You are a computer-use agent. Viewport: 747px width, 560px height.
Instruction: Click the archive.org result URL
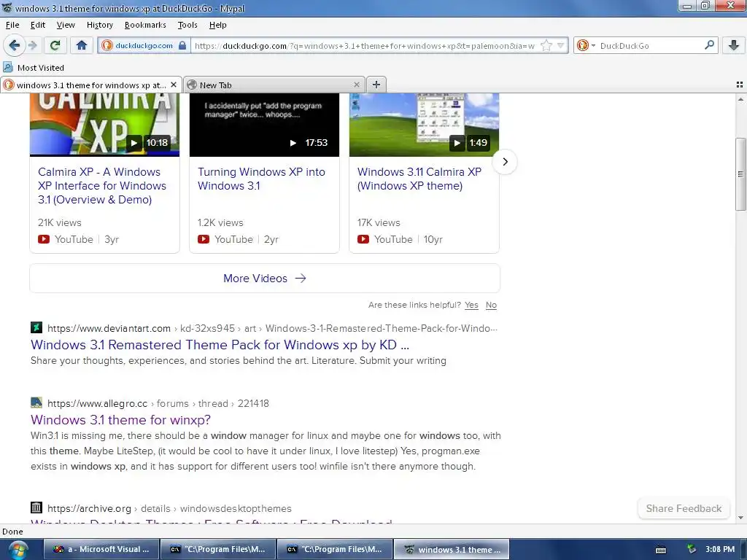pos(169,508)
